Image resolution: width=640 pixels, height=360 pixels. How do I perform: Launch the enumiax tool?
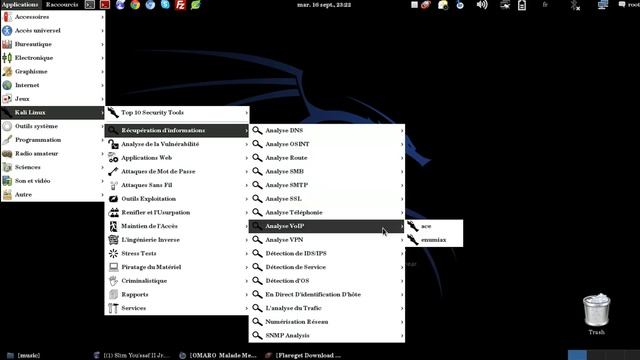click(433, 240)
